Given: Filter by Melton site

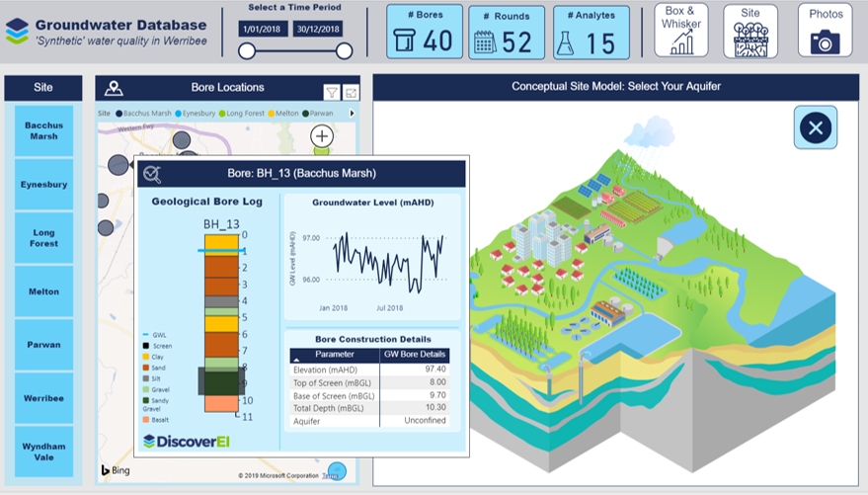Looking at the screenshot, I should (x=43, y=291).
